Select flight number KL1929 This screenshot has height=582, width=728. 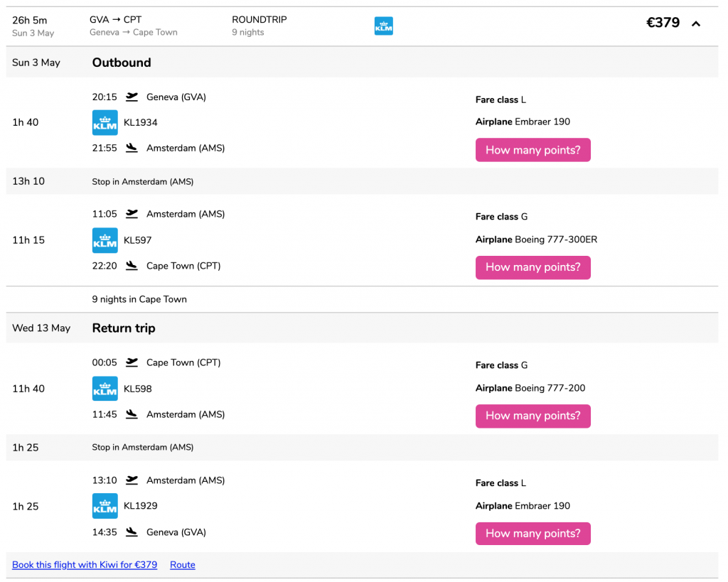[x=141, y=506]
